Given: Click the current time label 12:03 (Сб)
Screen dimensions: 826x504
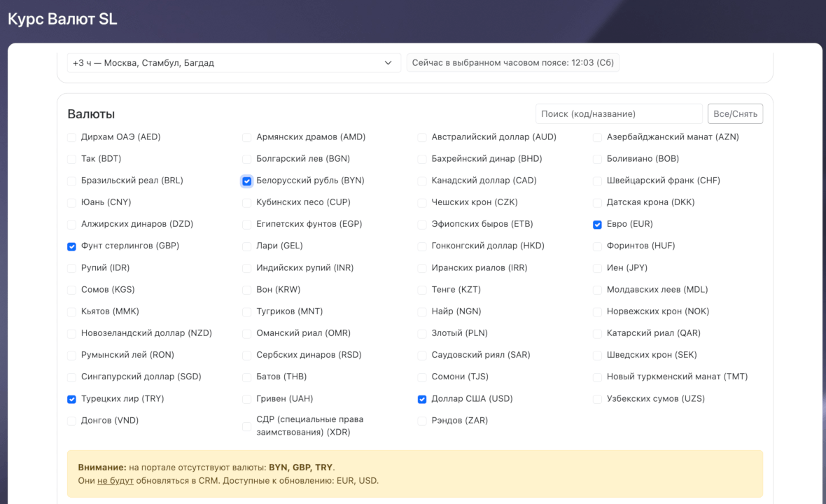Looking at the screenshot, I should 512,63.
